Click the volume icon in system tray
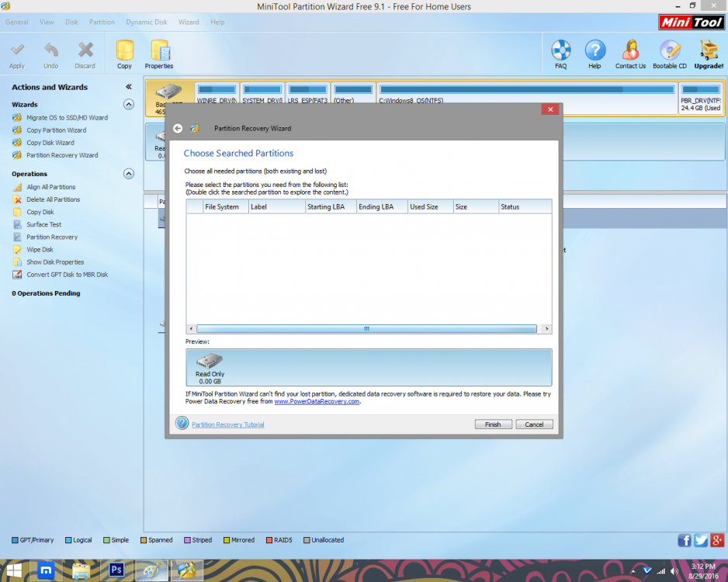 [674, 571]
